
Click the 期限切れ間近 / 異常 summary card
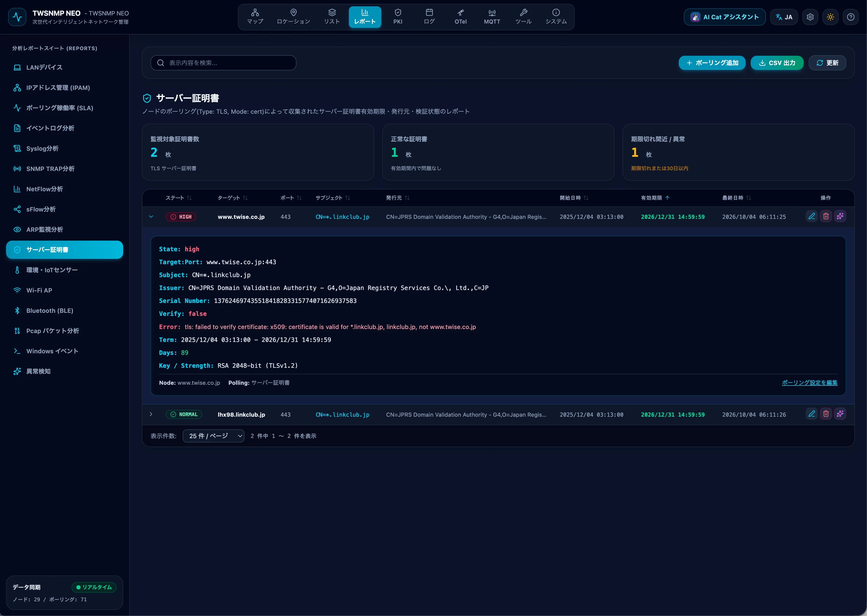(738, 152)
